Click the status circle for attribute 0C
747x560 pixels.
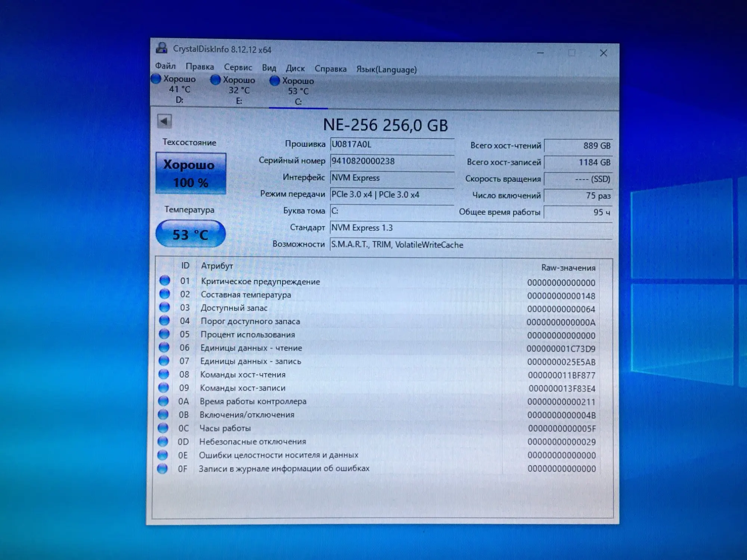point(163,428)
